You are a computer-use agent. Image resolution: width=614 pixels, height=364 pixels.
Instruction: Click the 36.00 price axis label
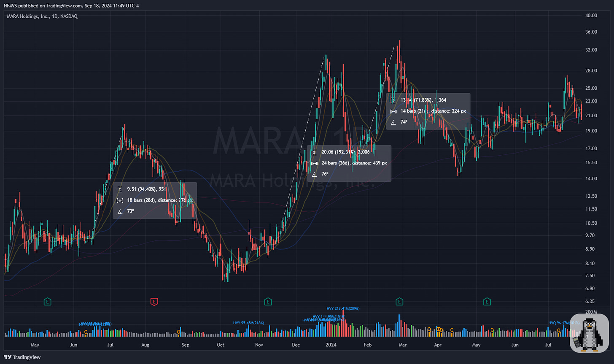[x=592, y=32]
